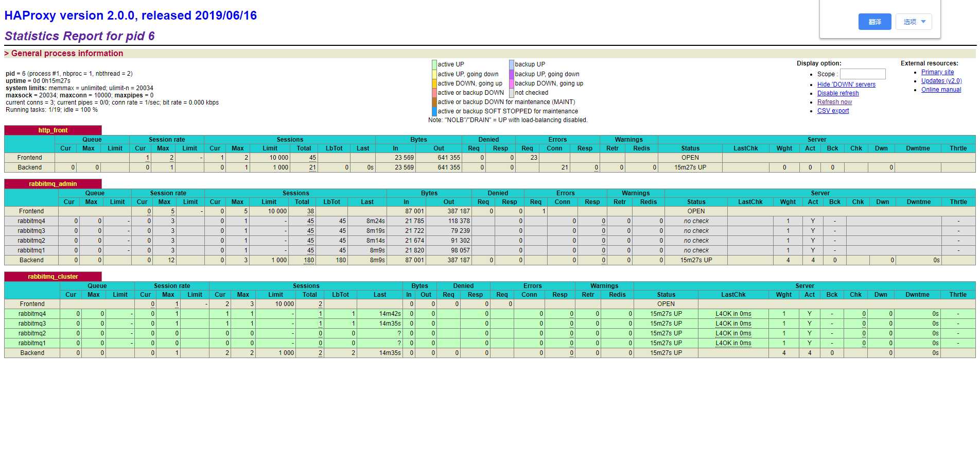Click rabbitmq3 in rabbitmq_admin table

tap(31, 231)
